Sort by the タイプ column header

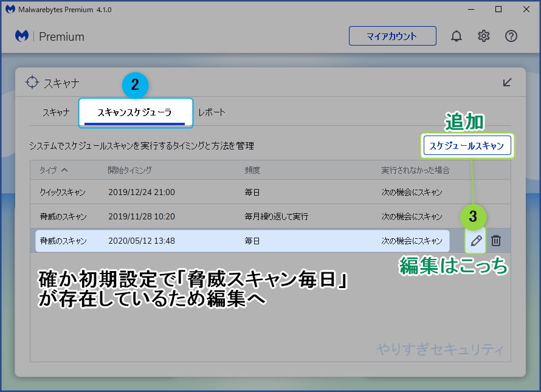click(53, 170)
